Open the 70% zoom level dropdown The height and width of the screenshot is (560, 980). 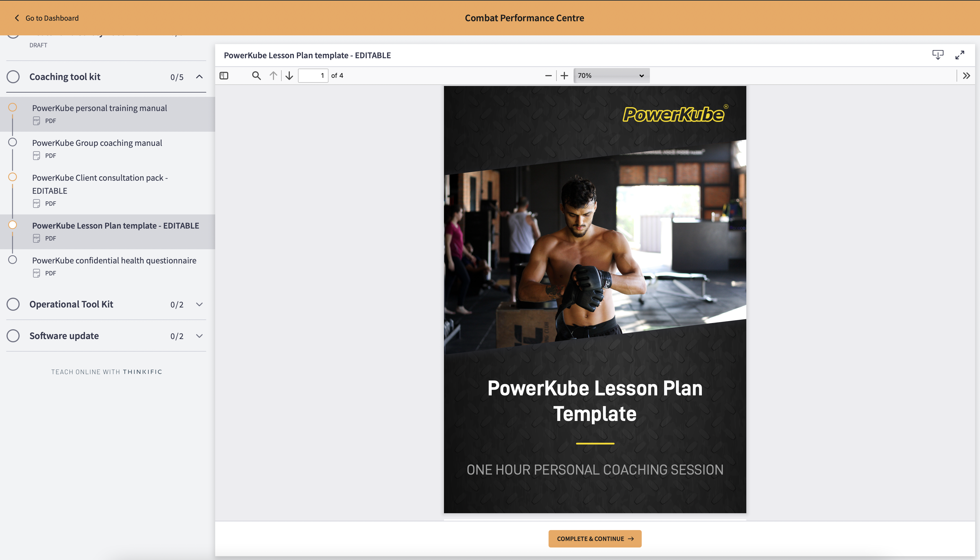611,76
